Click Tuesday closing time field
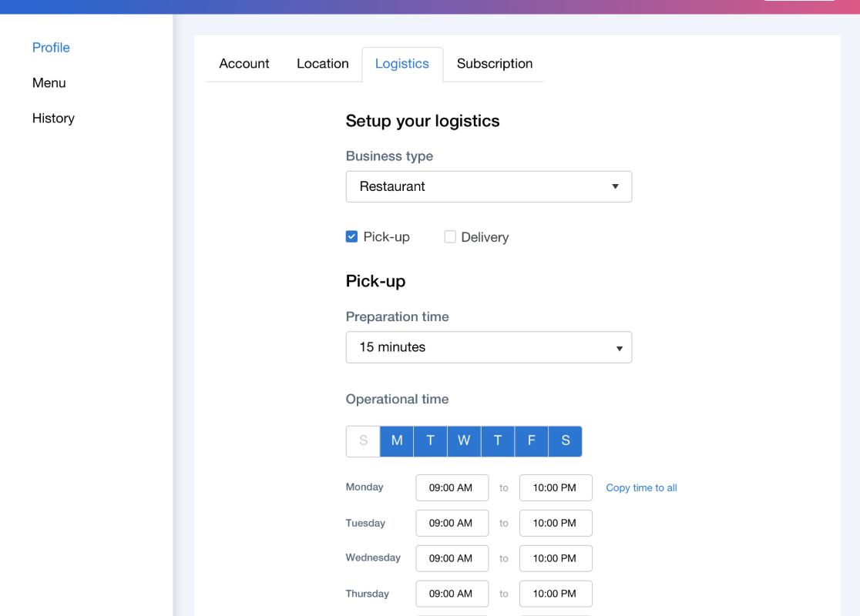860x616 pixels. [556, 524]
